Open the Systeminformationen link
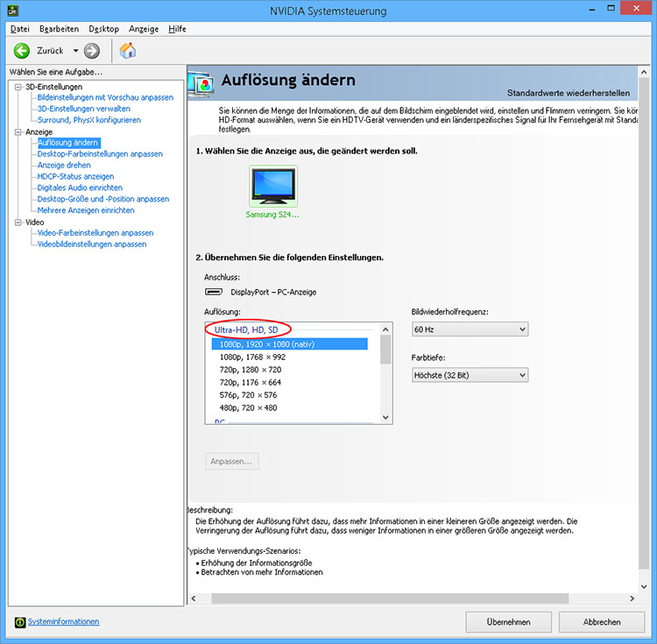The height and width of the screenshot is (644, 657). click(x=64, y=622)
